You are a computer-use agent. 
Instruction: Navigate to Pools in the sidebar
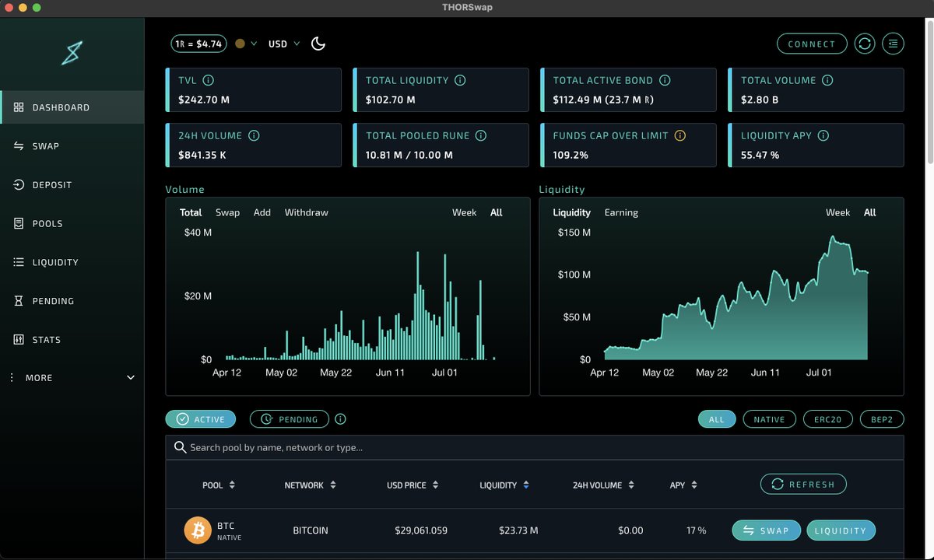coord(72,223)
